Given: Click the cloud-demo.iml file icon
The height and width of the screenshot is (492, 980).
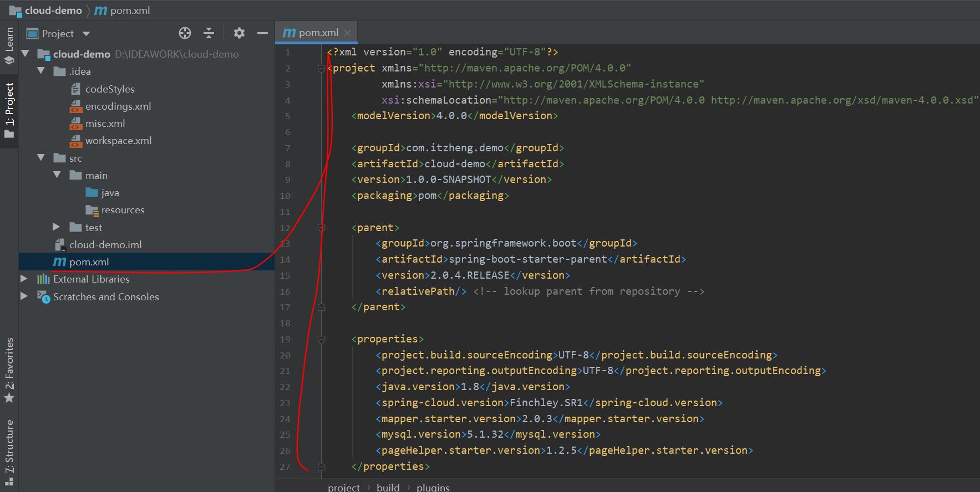Looking at the screenshot, I should pyautogui.click(x=60, y=245).
